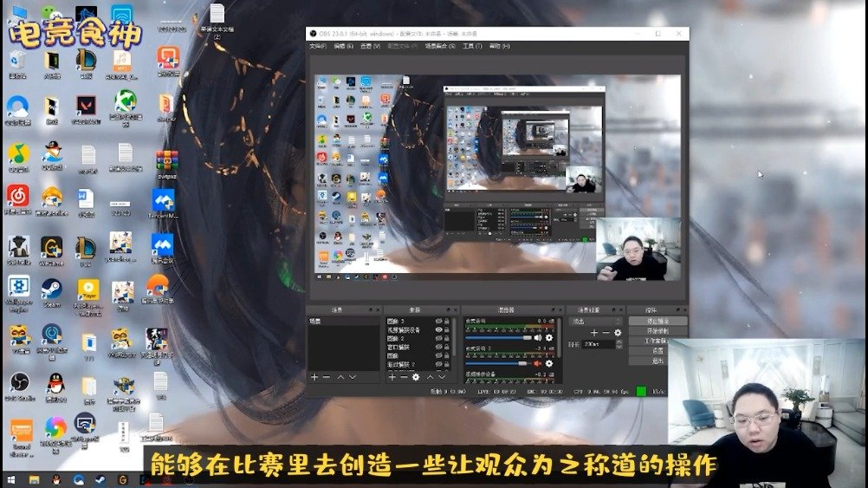The image size is (868, 488).
Task: Hide the 视频捕获设备 source via eye icon
Action: click(x=438, y=329)
